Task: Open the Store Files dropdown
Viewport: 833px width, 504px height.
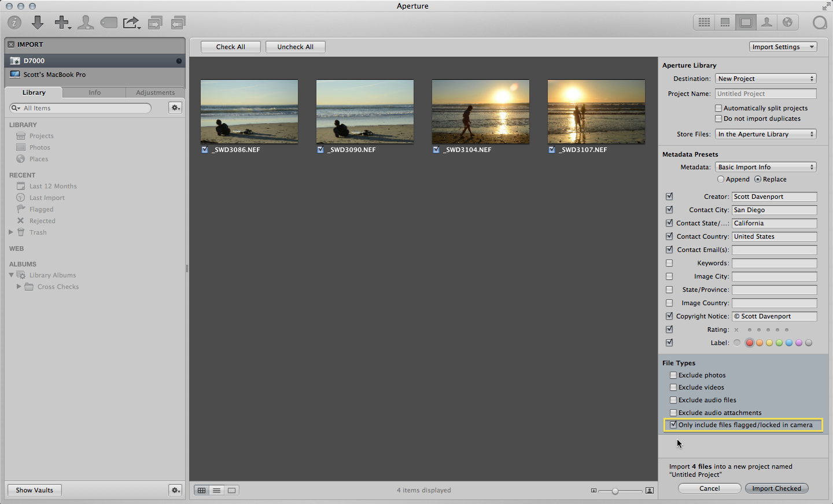Action: coord(766,134)
